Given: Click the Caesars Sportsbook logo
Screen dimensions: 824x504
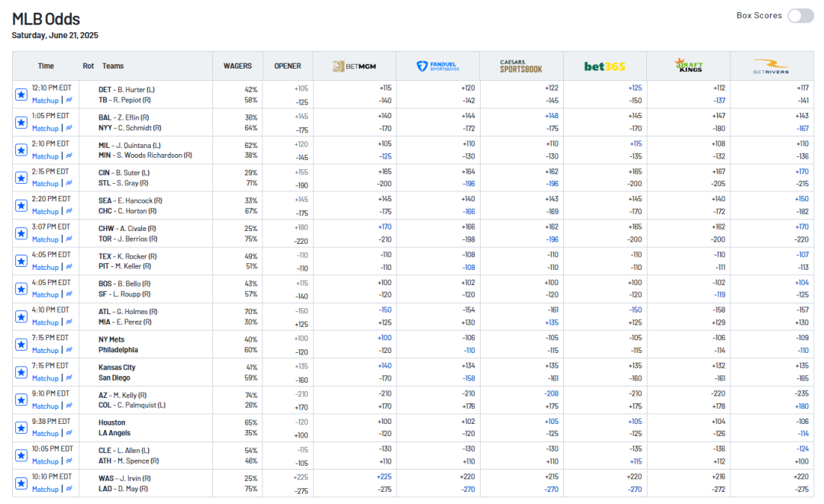Looking at the screenshot, I should (521, 66).
